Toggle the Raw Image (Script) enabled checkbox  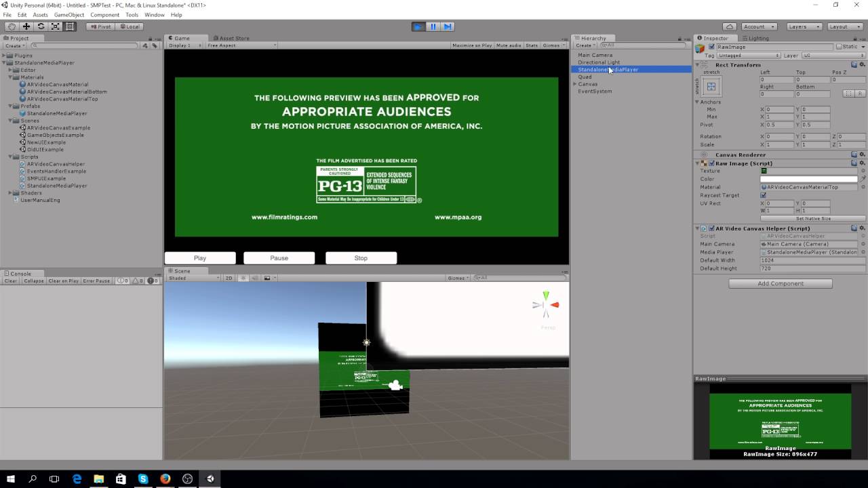(711, 163)
